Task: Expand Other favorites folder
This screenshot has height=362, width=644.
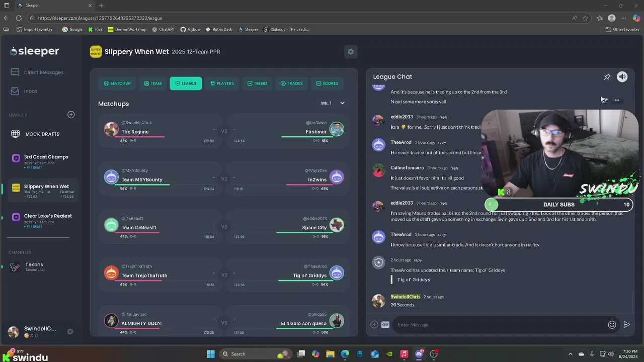Action: click(x=622, y=30)
